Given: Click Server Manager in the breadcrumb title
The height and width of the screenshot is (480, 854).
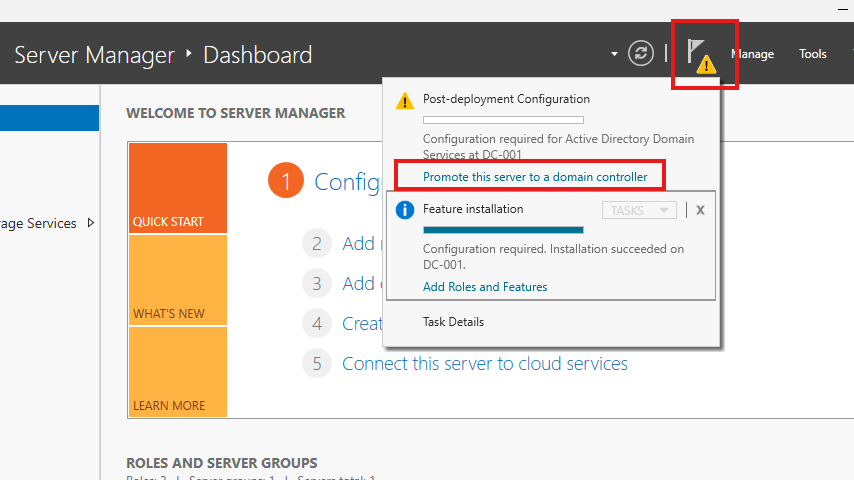Looking at the screenshot, I should pyautogui.click(x=94, y=55).
